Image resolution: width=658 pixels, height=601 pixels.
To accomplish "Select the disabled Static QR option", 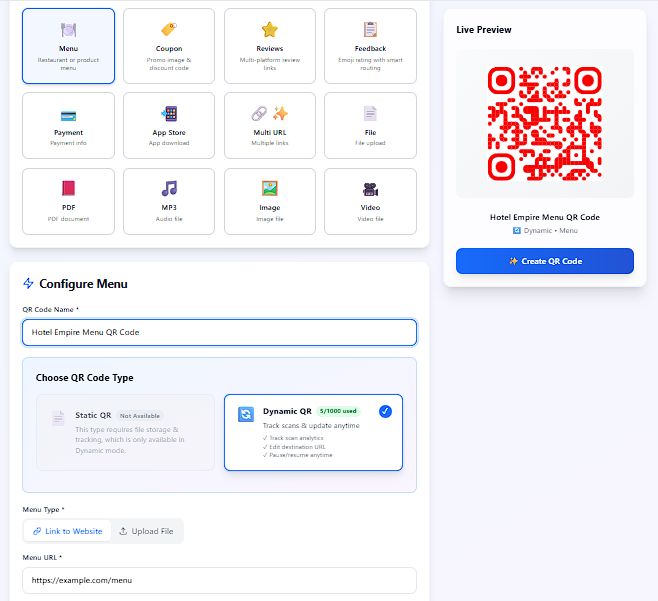I will (x=125, y=432).
